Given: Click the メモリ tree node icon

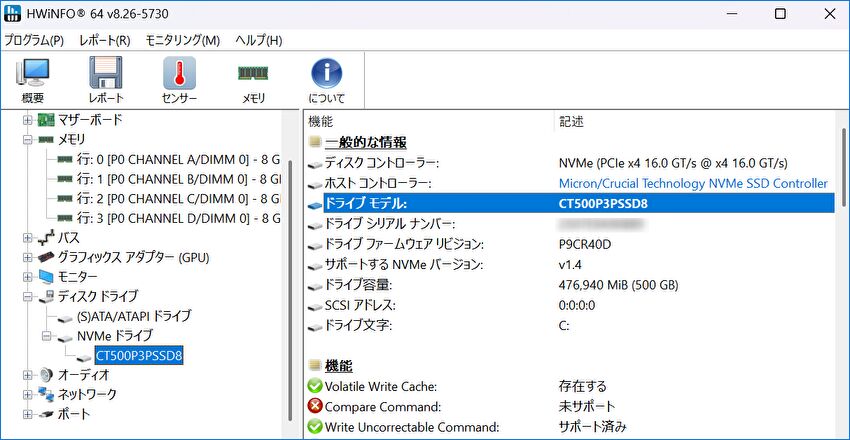Looking at the screenshot, I should click(x=46, y=140).
